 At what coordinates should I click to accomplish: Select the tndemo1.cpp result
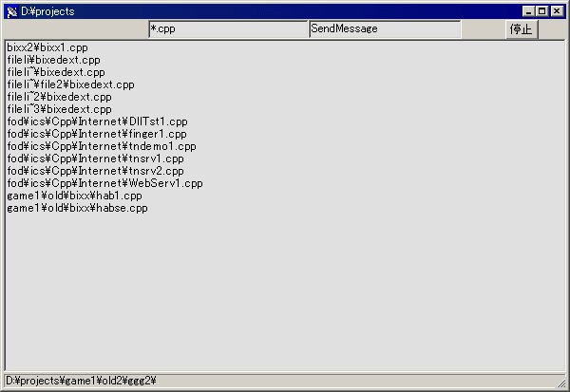point(101,146)
